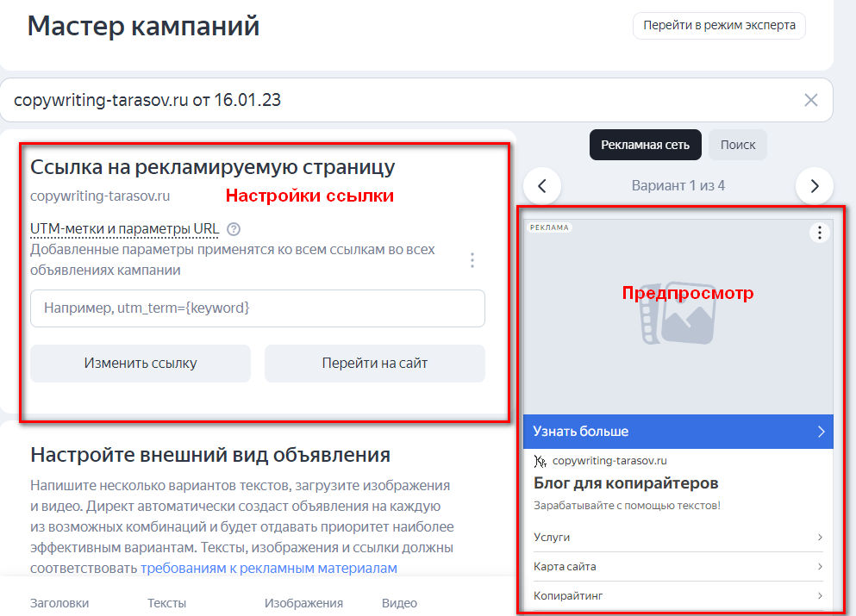Expand Карта сайта sitelink chevron

pos(820,567)
